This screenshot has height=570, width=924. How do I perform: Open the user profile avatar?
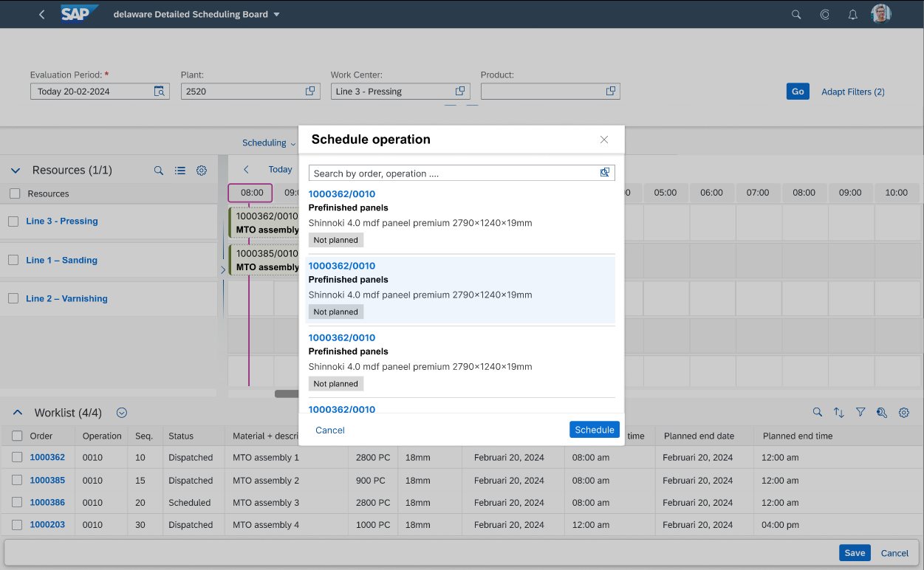click(x=880, y=14)
